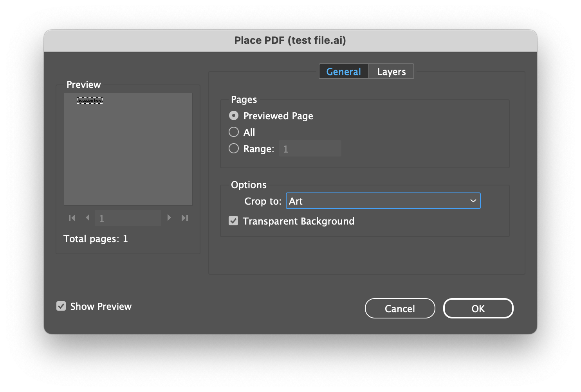Click the Cancel button
This screenshot has height=392, width=581.
pos(400,308)
